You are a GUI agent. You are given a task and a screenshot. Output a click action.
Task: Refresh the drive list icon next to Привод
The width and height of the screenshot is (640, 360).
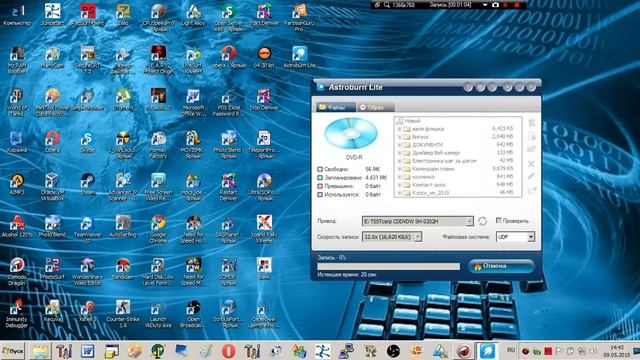pyautogui.click(x=482, y=221)
